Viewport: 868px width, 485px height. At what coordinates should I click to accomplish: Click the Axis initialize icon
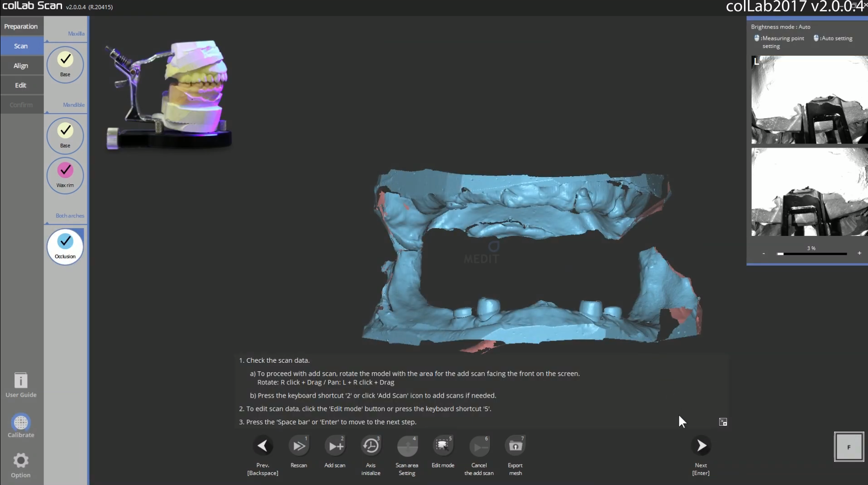pyautogui.click(x=371, y=446)
